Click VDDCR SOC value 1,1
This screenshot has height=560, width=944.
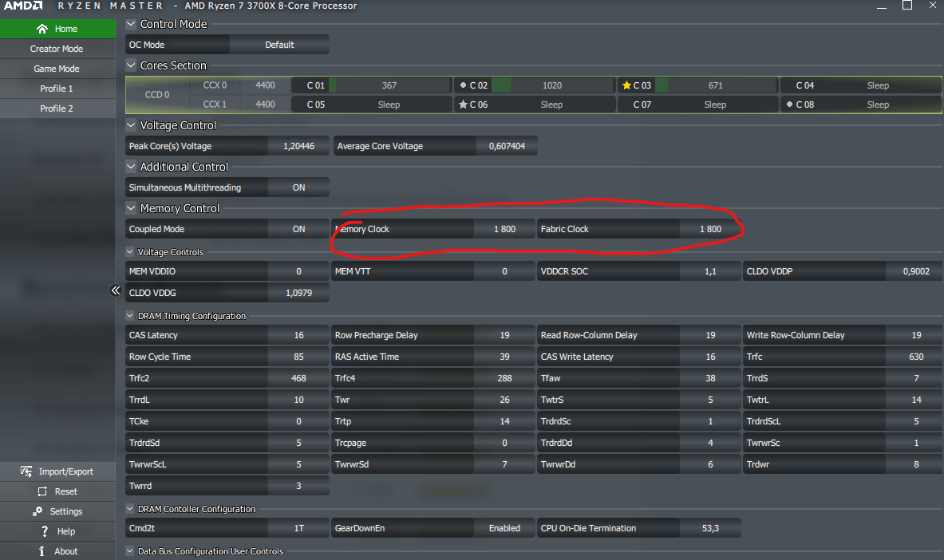point(710,271)
